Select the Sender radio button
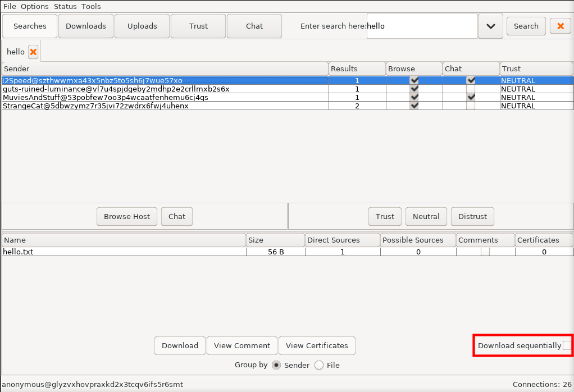This screenshot has height=392, width=574. pos(276,365)
